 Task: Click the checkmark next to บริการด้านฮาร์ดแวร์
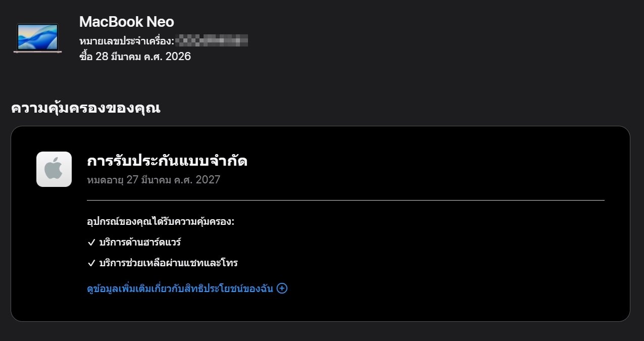coord(91,242)
